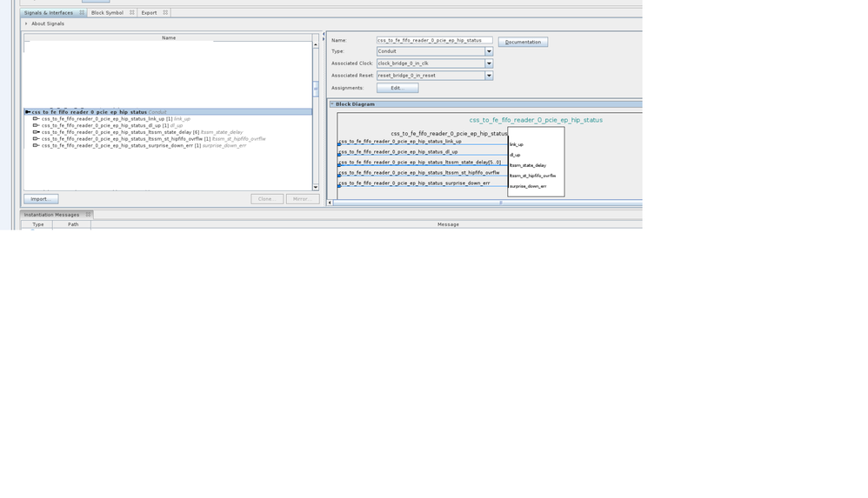The width and height of the screenshot is (868, 498).
Task: Open the Type dropdown showing Conduit
Action: 489,51
